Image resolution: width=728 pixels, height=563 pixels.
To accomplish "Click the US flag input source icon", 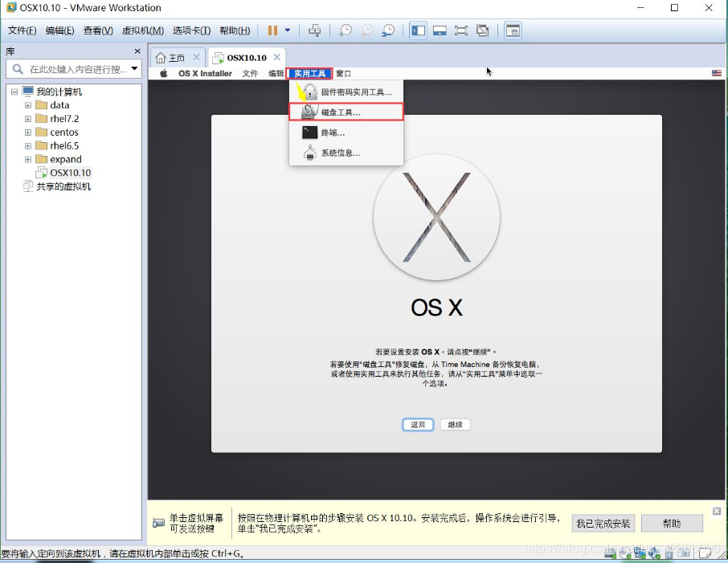I will 717,73.
